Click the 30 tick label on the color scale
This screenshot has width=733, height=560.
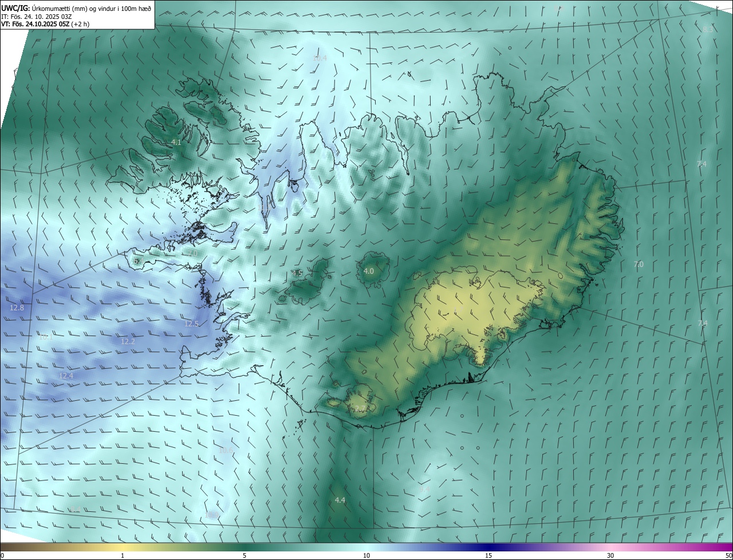[x=610, y=555]
